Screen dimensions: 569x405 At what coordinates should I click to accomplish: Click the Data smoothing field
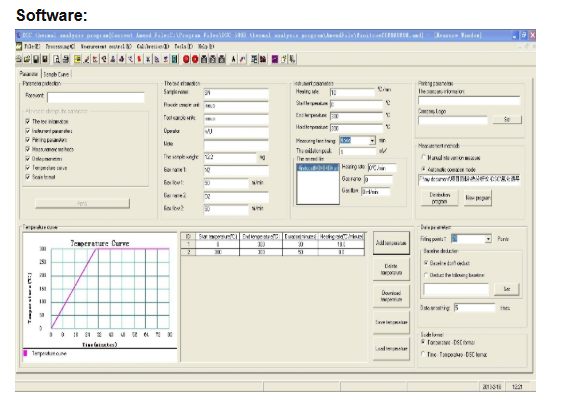[474, 308]
